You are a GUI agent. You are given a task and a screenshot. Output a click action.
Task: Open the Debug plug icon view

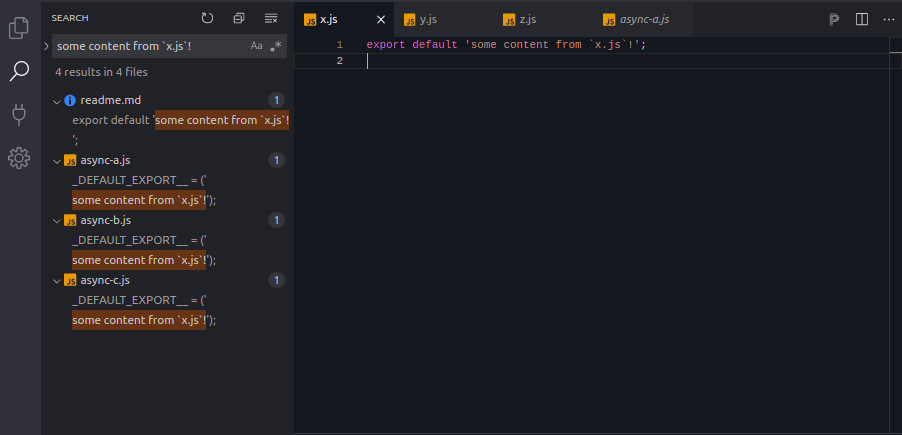19,114
